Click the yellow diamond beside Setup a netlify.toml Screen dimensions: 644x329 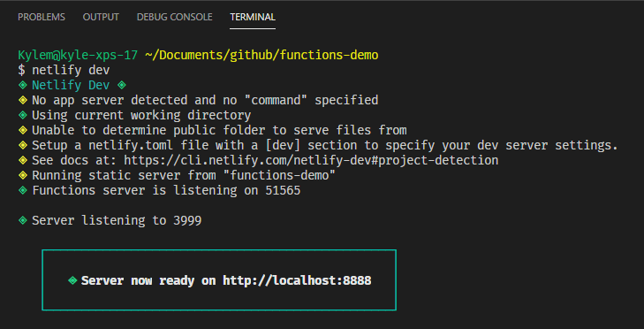click(x=23, y=145)
